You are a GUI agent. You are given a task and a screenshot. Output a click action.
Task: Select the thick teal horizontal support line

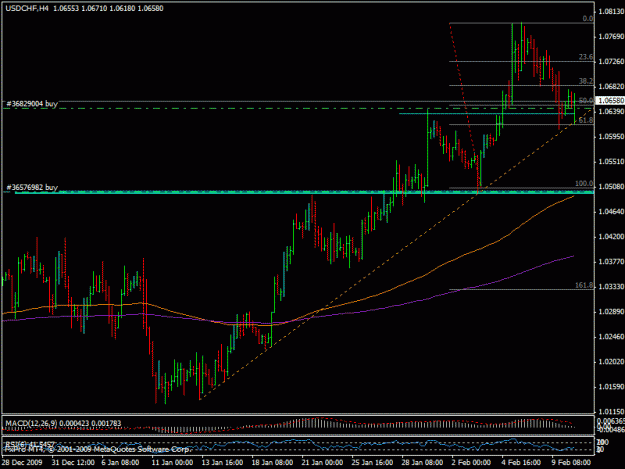point(305,192)
